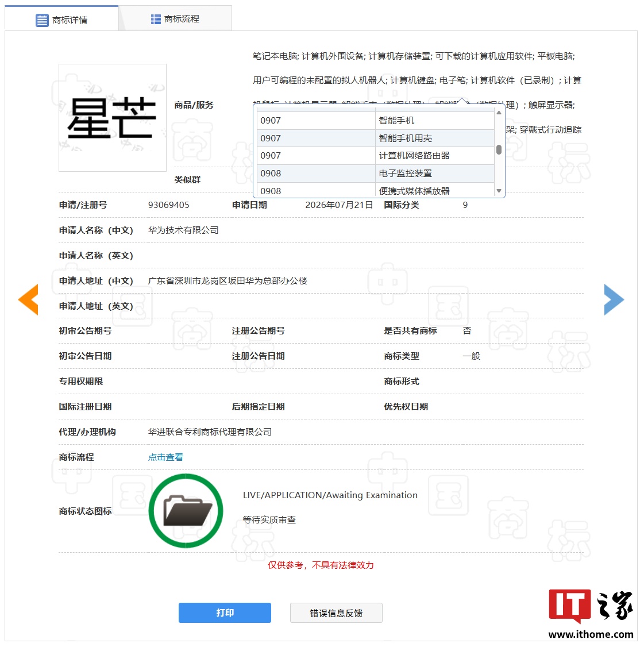Click the 商标类型 value 一般

tap(472, 356)
